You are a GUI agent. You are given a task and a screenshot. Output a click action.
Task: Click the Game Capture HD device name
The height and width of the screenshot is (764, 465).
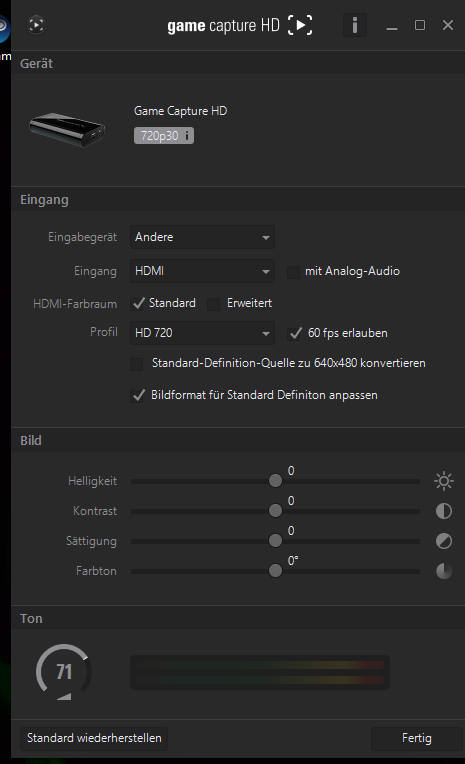[180, 111]
